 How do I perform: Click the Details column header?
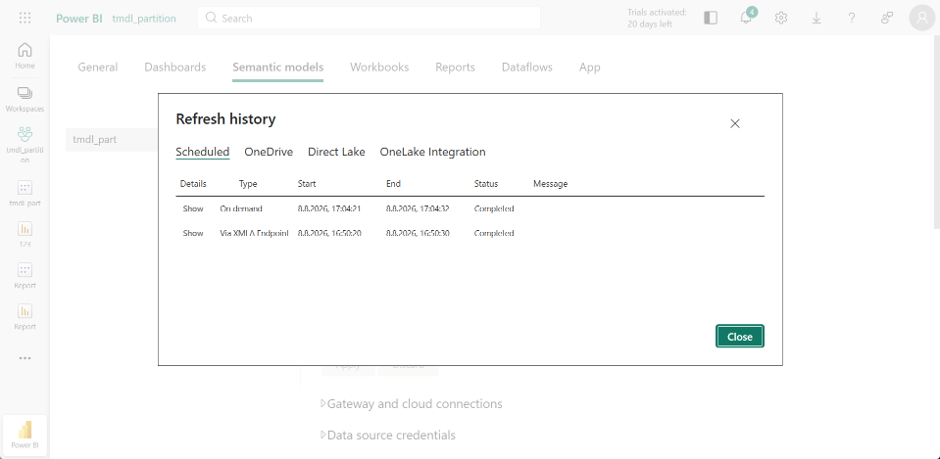click(193, 184)
